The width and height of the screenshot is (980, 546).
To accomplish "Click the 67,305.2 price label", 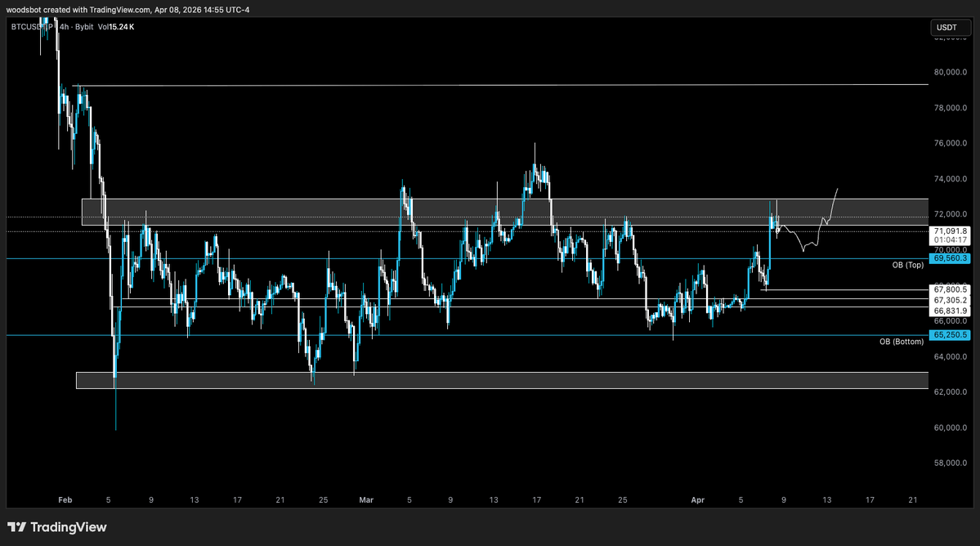I will (950, 300).
